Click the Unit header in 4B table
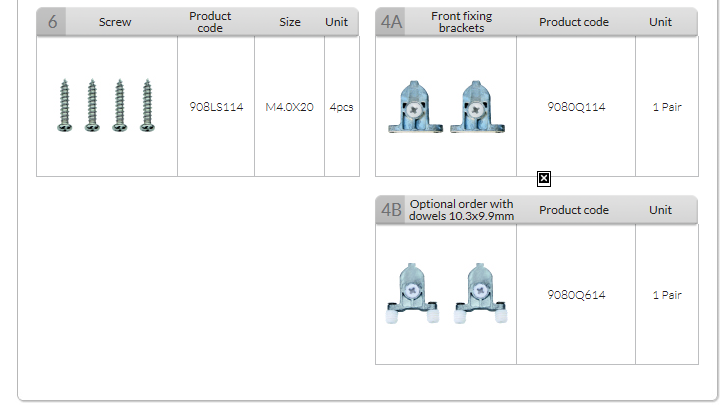726x420 pixels. point(660,210)
